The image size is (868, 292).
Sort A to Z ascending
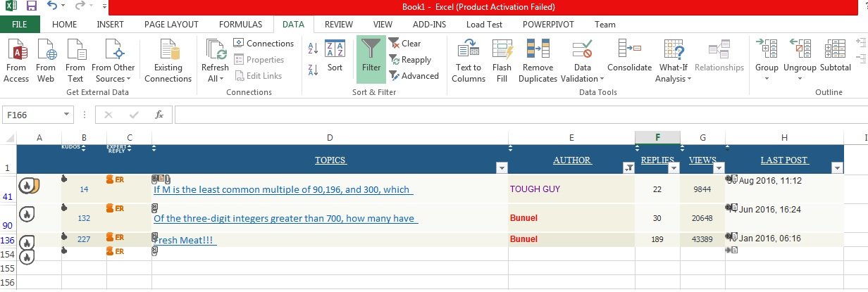coord(314,49)
